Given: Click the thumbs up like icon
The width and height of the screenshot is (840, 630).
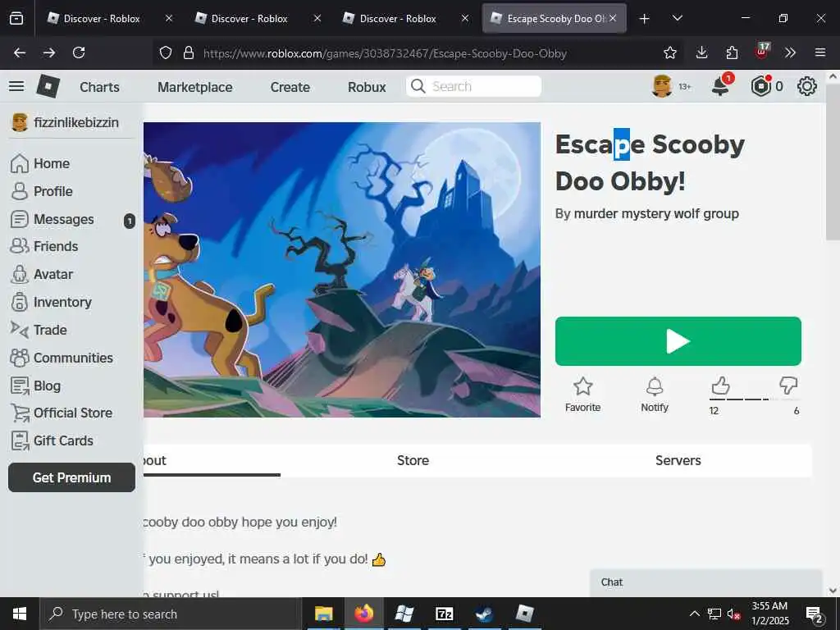Looking at the screenshot, I should coord(720,386).
